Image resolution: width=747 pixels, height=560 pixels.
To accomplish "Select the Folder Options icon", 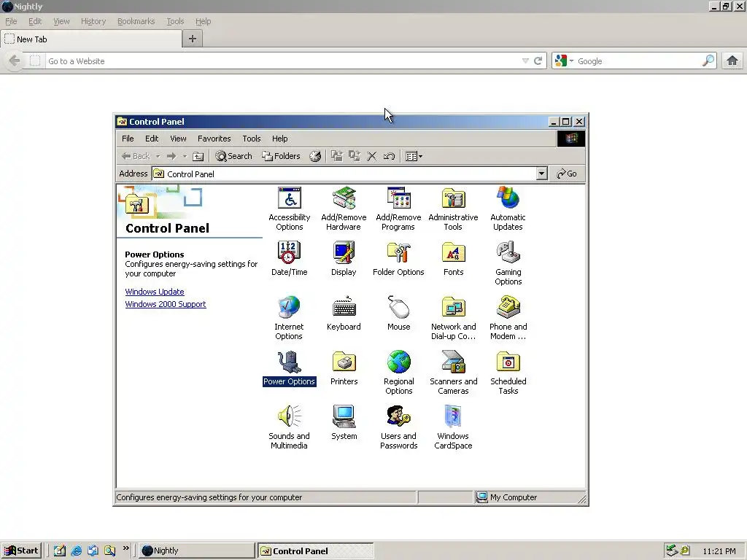I will (x=399, y=253).
